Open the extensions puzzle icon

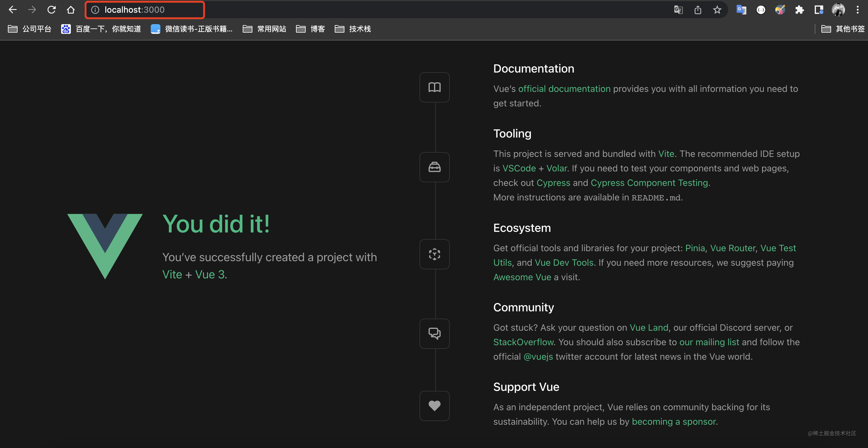(x=799, y=10)
